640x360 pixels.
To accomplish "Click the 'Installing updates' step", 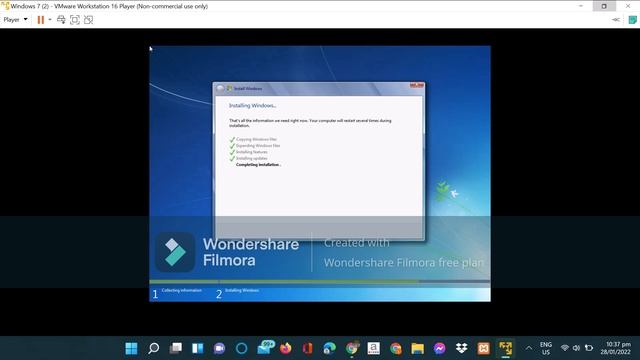I will click(x=252, y=158).
